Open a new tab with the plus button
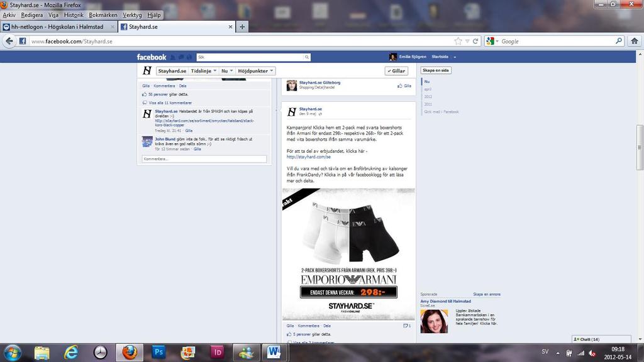This screenshot has width=644, height=362. click(x=242, y=26)
